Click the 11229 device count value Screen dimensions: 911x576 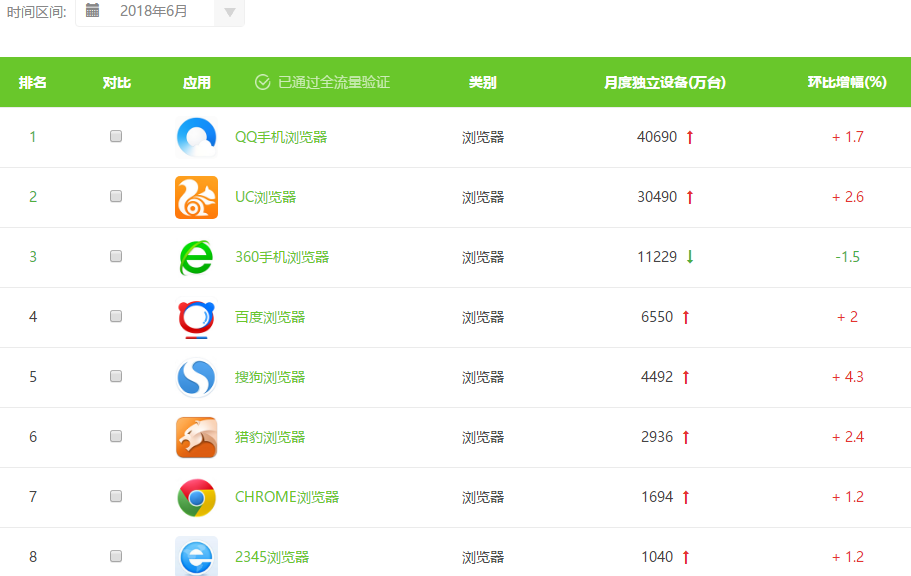click(657, 257)
